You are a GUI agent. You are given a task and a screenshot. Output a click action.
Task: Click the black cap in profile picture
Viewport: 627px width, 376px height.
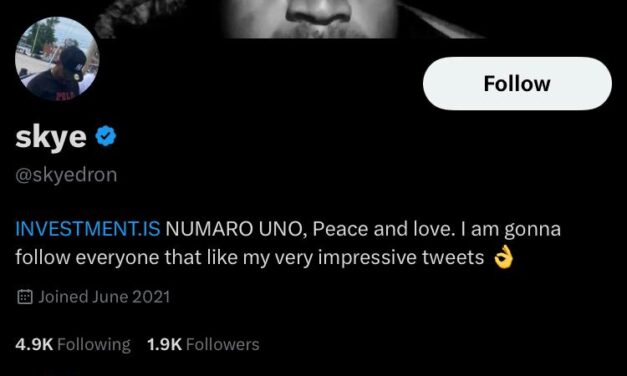tap(73, 60)
